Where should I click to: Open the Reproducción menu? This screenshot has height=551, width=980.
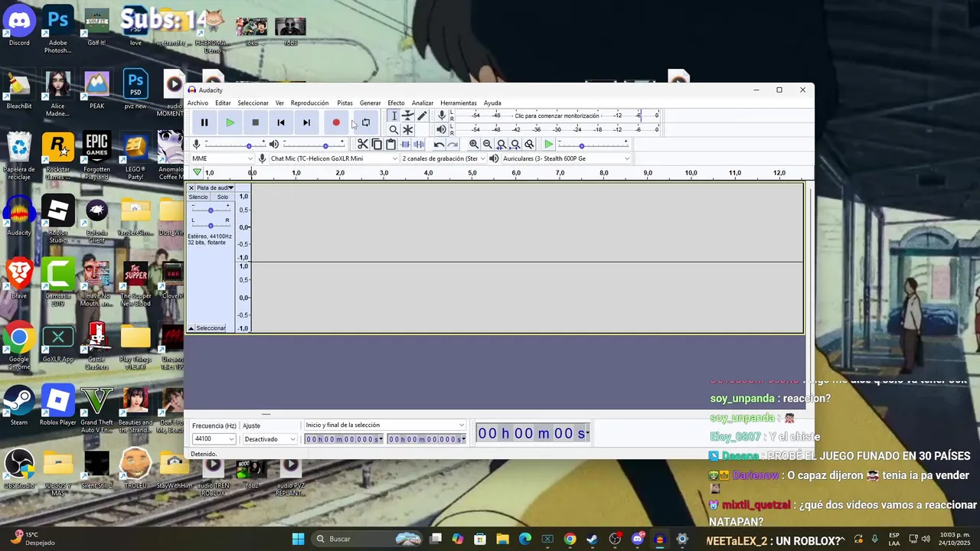[x=309, y=103]
